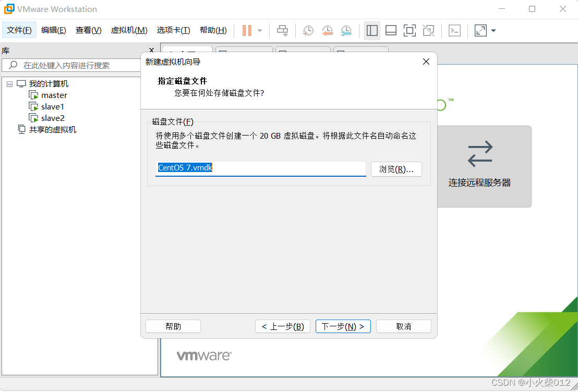Revert to snapshot using the clock-arrow icon

coord(327,30)
